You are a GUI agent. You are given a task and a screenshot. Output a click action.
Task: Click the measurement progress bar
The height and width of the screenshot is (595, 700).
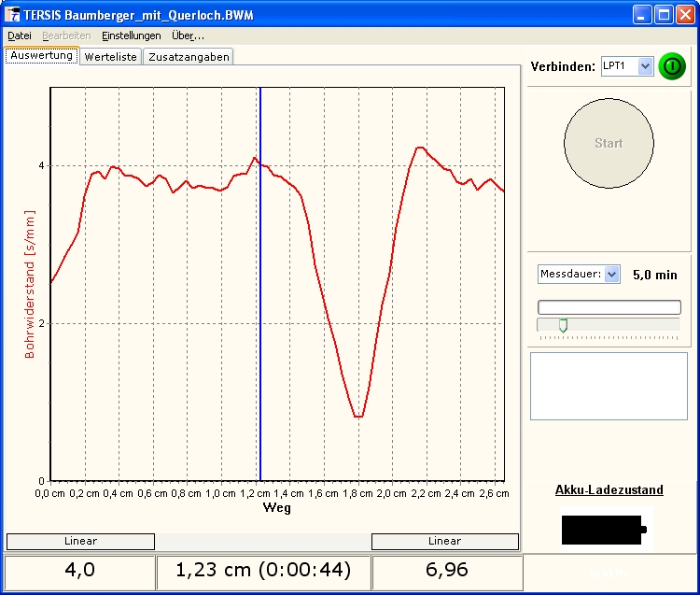[x=609, y=307]
